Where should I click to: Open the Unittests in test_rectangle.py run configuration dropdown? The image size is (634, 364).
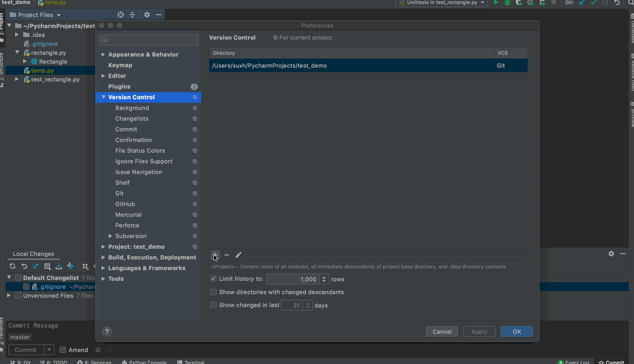[442, 3]
